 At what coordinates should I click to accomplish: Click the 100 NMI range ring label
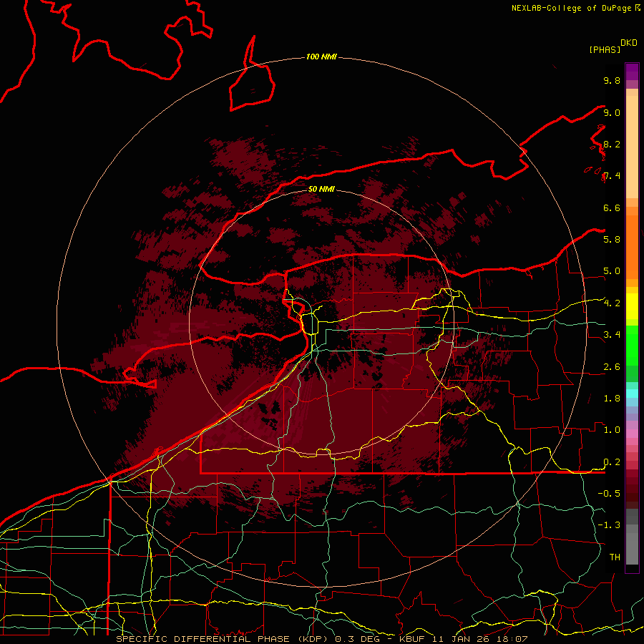(321, 57)
